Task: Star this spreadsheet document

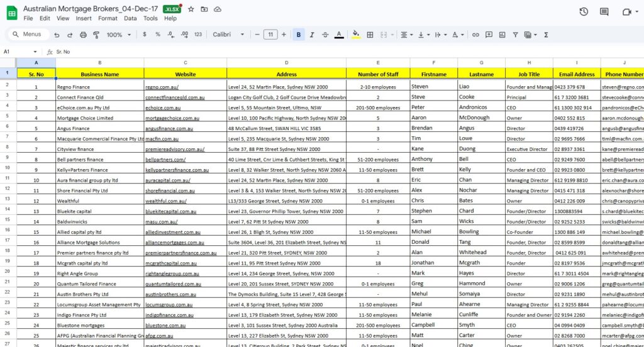Action: click(191, 9)
